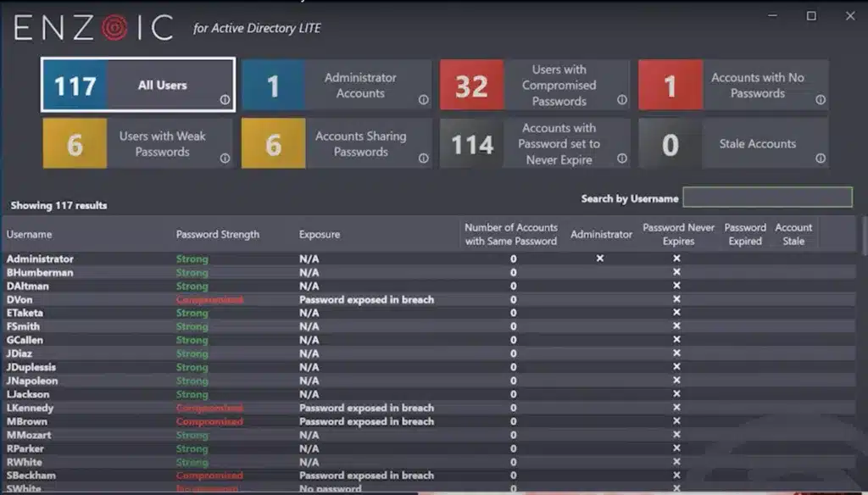Click the Administrator checkmark on the Administrator row

602,259
